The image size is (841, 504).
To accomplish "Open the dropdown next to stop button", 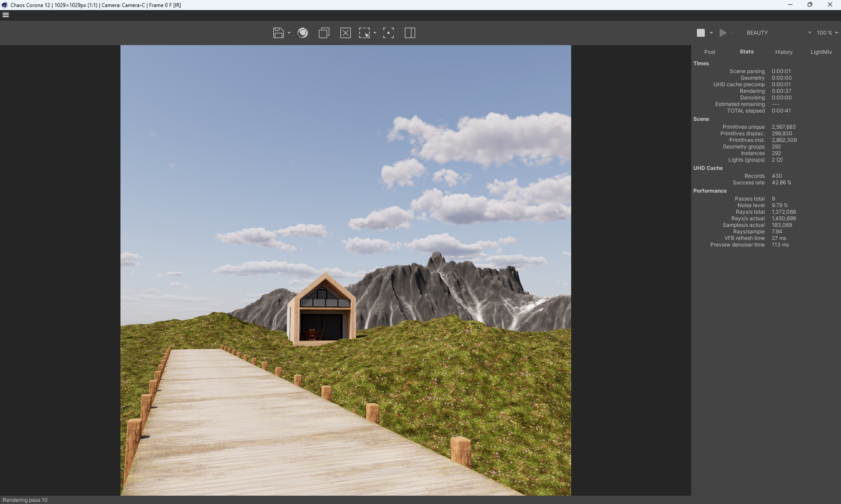I will point(711,33).
